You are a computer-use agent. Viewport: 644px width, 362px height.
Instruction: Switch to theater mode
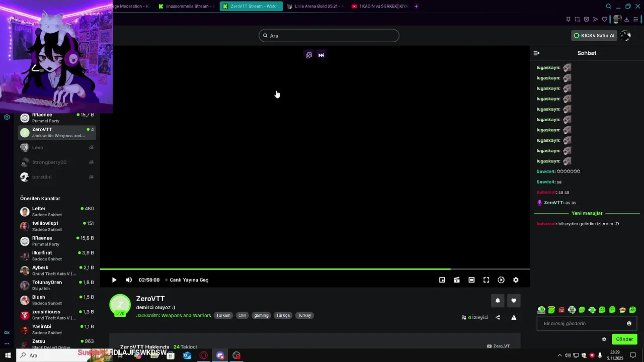(x=471, y=280)
